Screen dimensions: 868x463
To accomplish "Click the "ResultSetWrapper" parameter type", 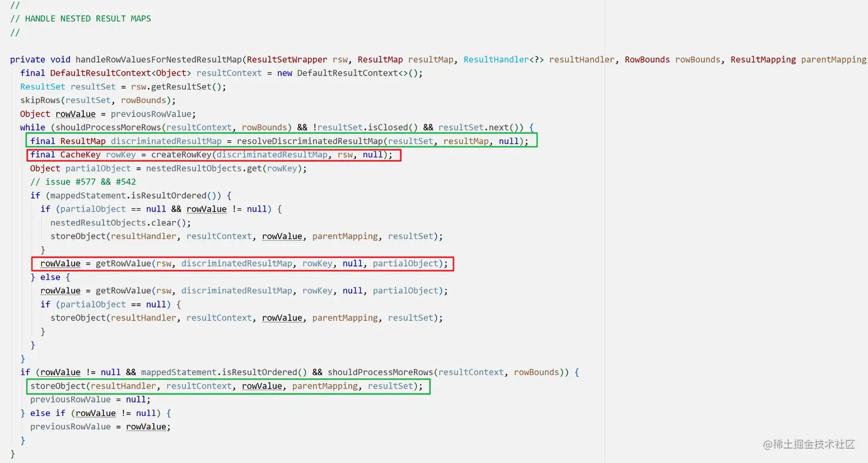I will click(287, 59).
